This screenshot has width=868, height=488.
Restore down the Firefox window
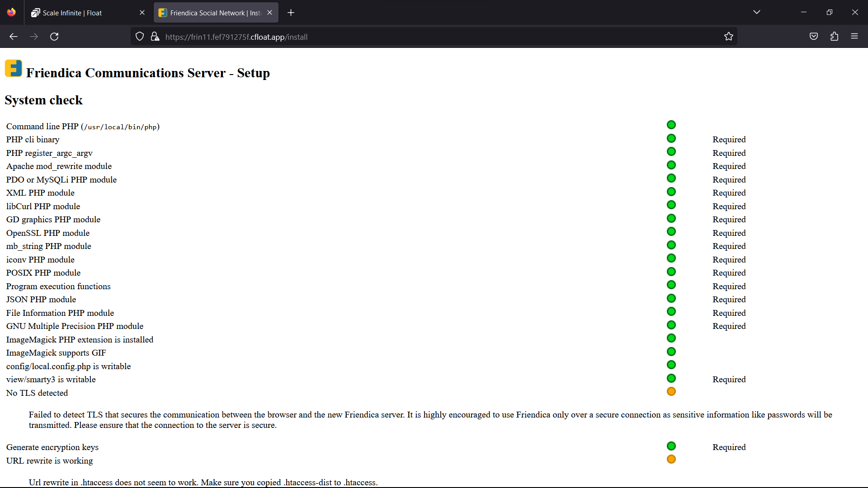pos(829,12)
